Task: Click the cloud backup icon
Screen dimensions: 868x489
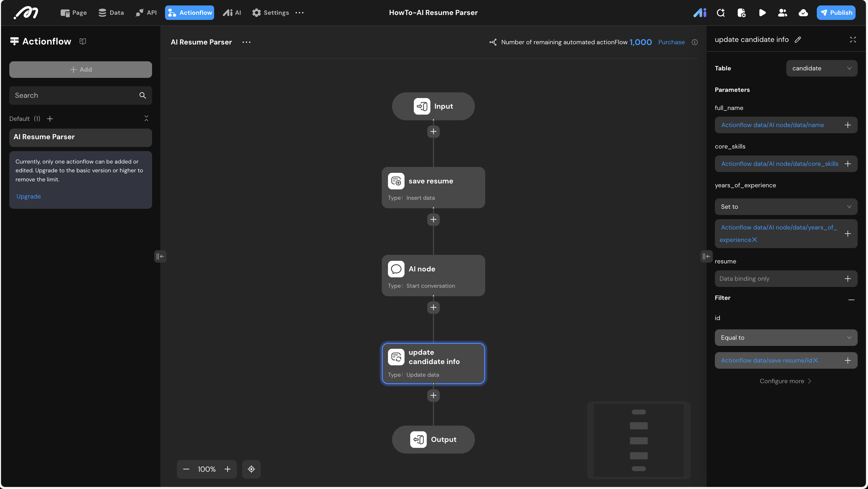Action: [803, 13]
